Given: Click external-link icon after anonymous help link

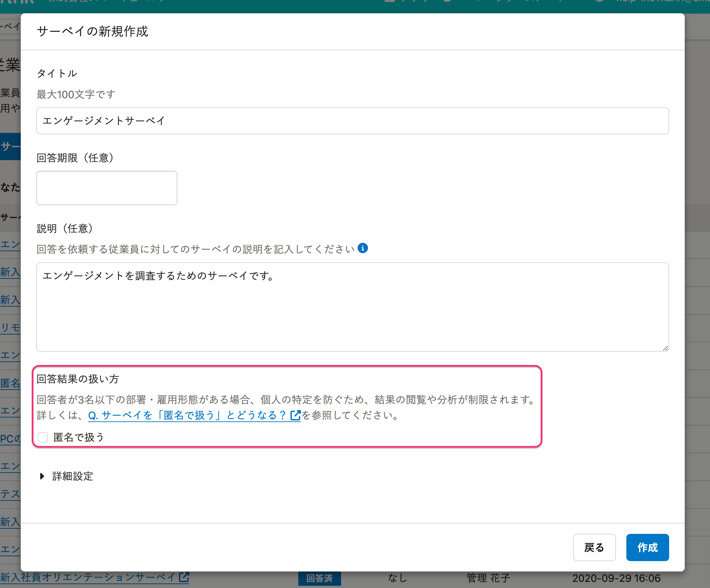Looking at the screenshot, I should (295, 415).
